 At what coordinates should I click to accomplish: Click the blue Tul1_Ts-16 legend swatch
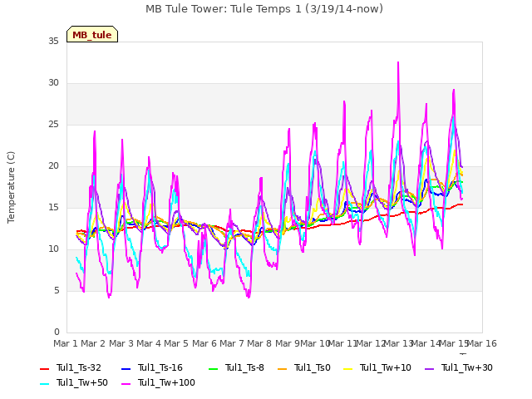point(126,369)
